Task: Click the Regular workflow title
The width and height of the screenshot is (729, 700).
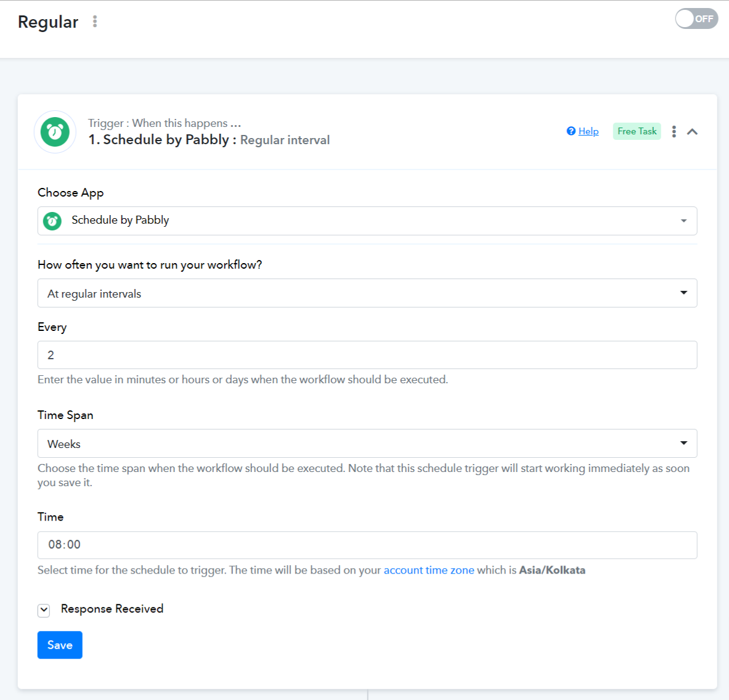Action: 48,22
